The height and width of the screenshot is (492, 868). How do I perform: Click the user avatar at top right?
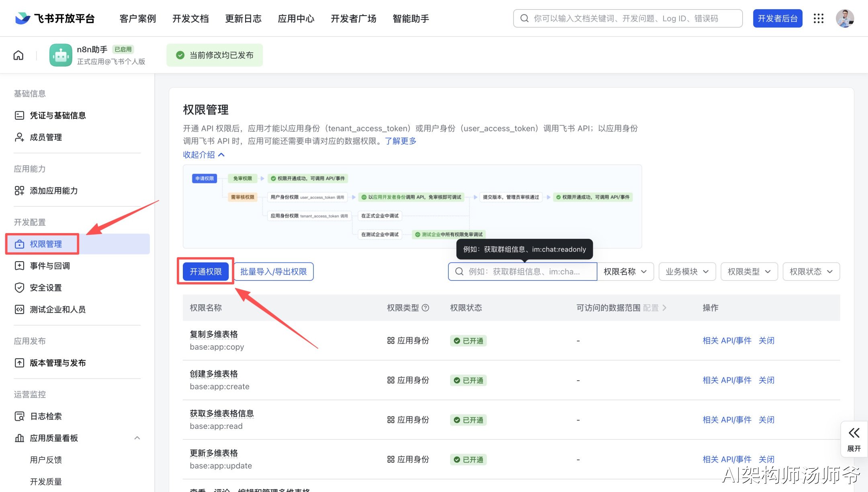click(845, 18)
